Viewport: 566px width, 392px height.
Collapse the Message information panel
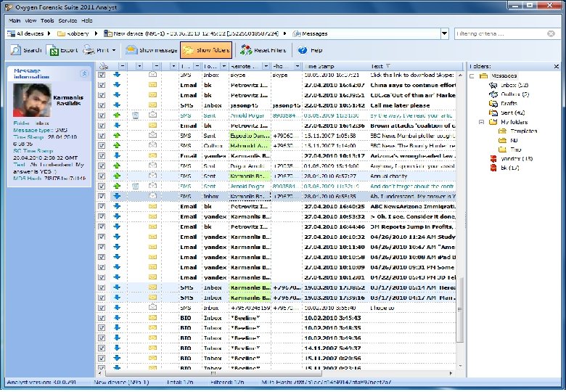(84, 73)
